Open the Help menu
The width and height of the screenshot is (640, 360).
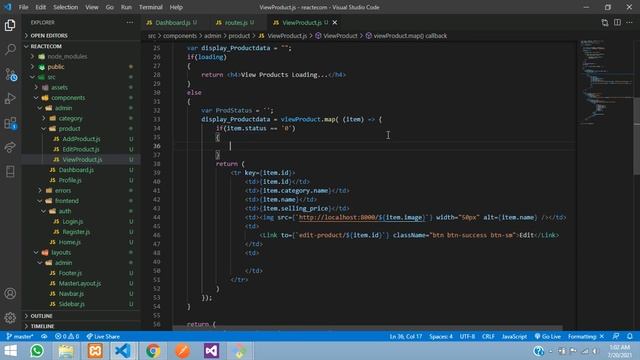click(x=176, y=7)
